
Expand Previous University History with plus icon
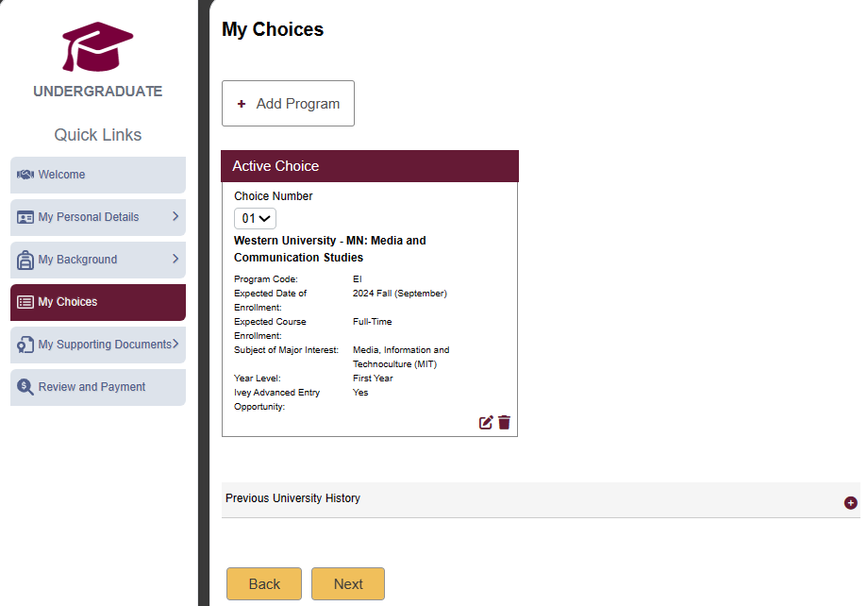tap(850, 502)
